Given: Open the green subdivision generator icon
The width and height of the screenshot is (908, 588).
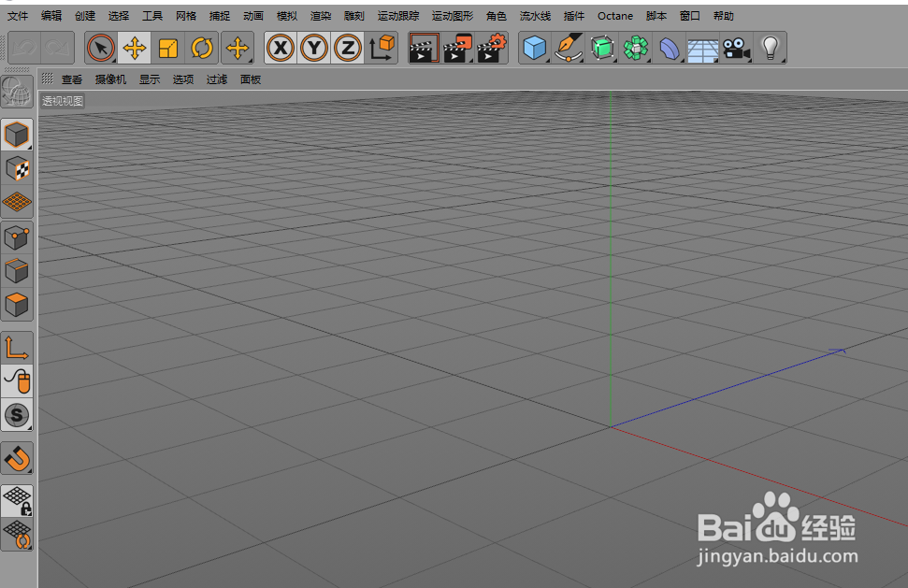Looking at the screenshot, I should [602, 48].
